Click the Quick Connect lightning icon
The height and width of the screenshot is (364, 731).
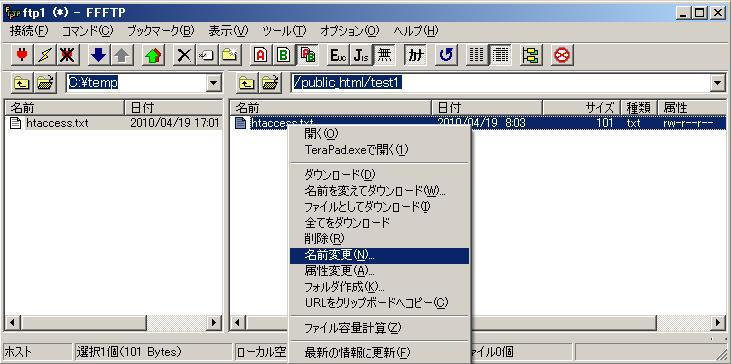[45, 55]
